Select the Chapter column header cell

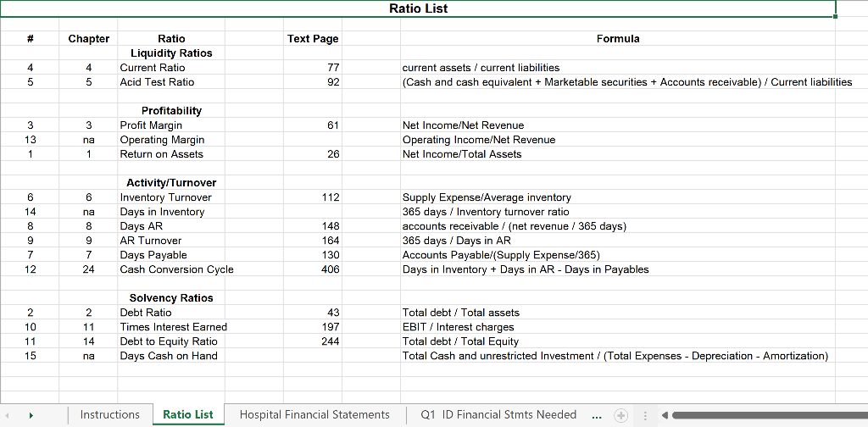point(88,39)
